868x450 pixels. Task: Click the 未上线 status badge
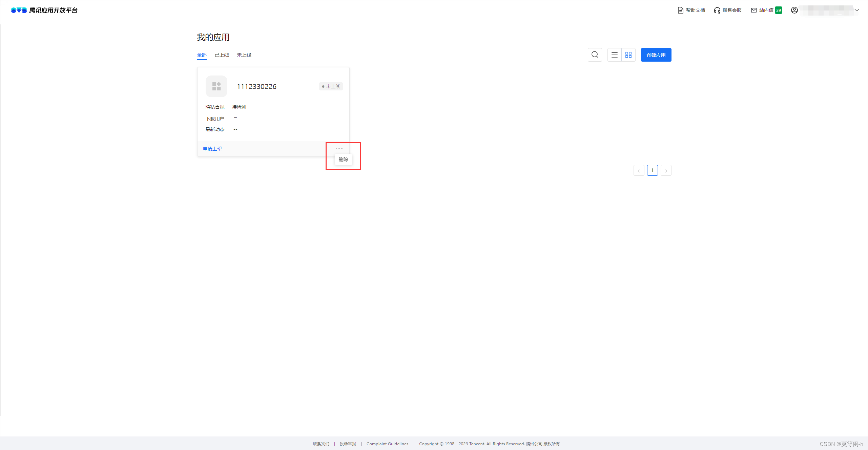coord(331,86)
